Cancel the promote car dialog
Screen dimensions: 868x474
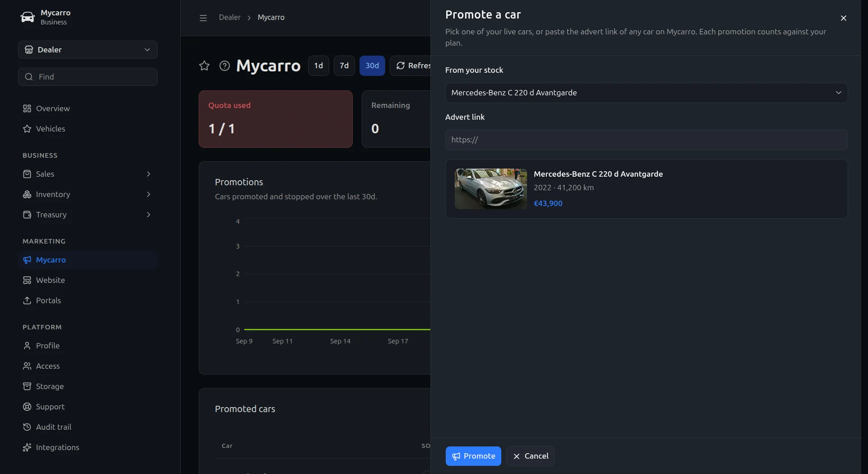530,456
